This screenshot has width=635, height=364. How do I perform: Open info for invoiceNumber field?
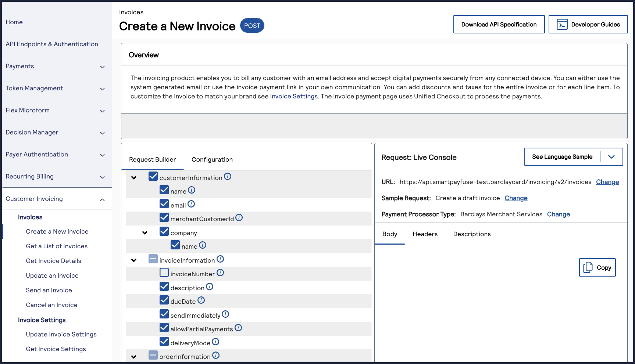point(220,272)
